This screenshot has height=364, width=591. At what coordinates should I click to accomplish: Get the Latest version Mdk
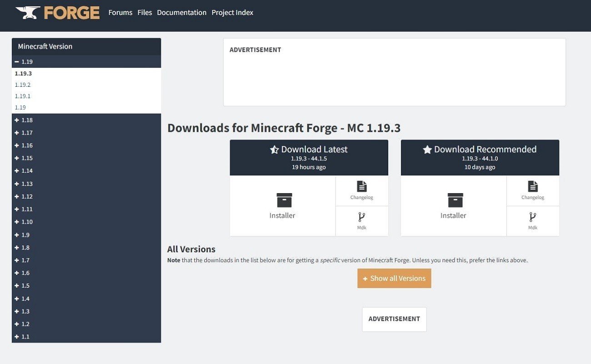coord(362,221)
